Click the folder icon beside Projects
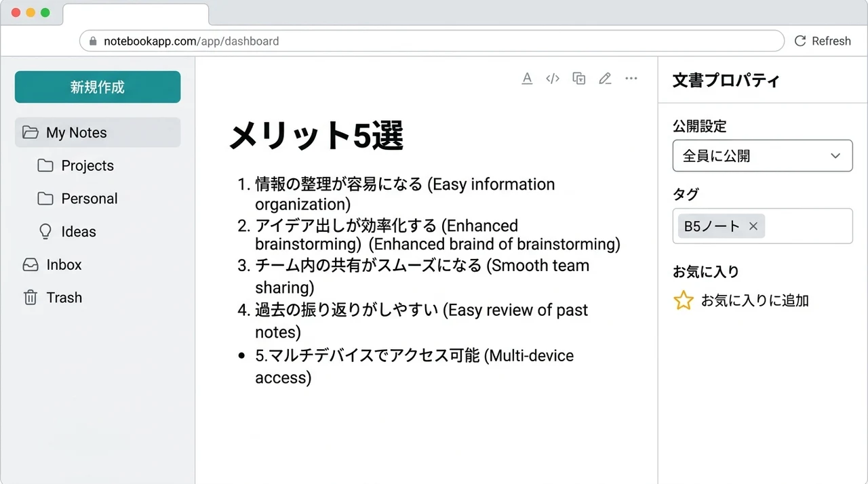Screen dimensions: 868x484 point(45,165)
